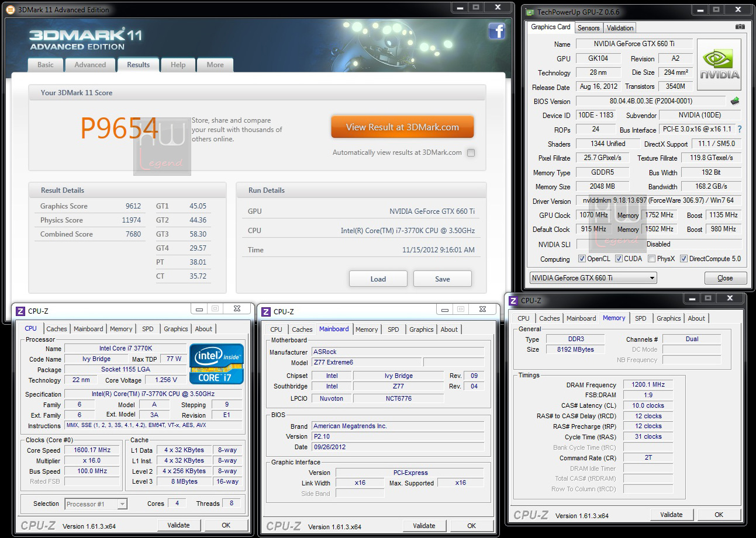Click the GPU-Z screenshot camera icon

coord(740,27)
